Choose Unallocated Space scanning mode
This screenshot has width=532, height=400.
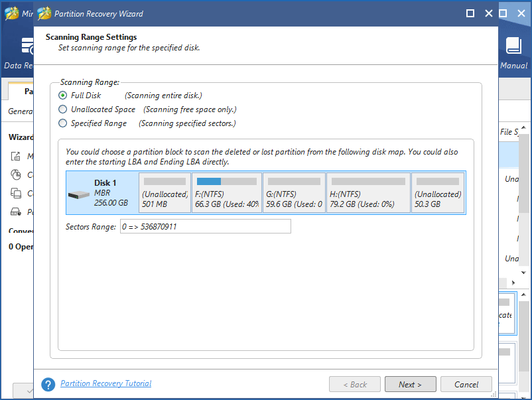[62, 109]
